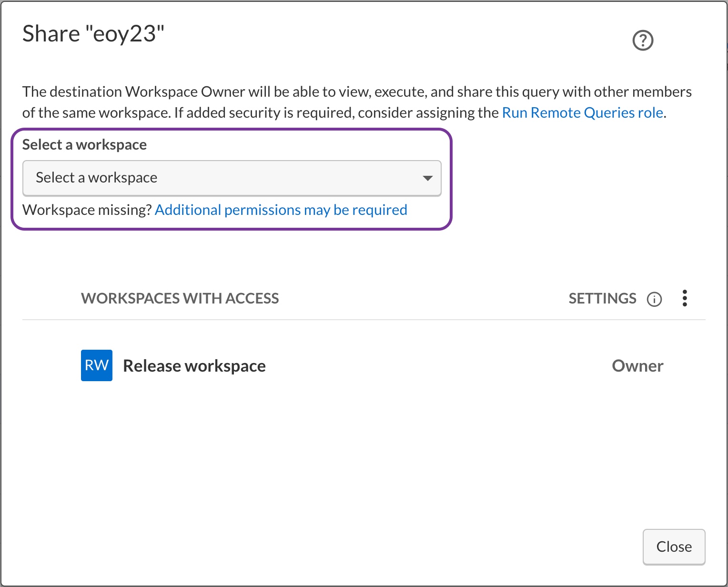Open the help question mark icon

[x=643, y=40]
